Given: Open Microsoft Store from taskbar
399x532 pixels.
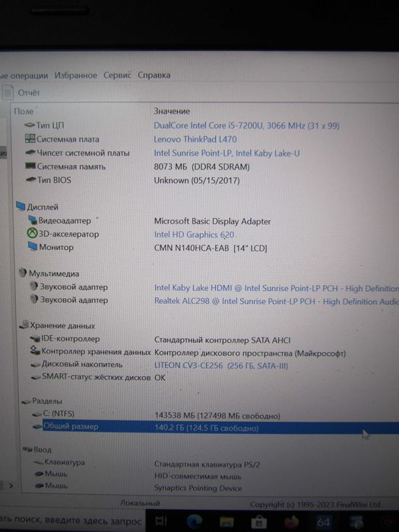Looking at the screenshot, I should click(x=258, y=522).
